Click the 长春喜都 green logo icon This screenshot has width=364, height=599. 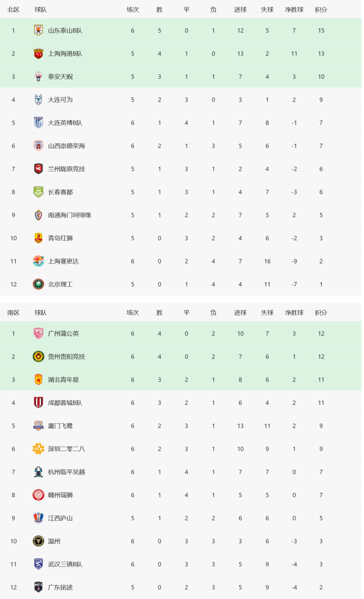click(x=38, y=192)
